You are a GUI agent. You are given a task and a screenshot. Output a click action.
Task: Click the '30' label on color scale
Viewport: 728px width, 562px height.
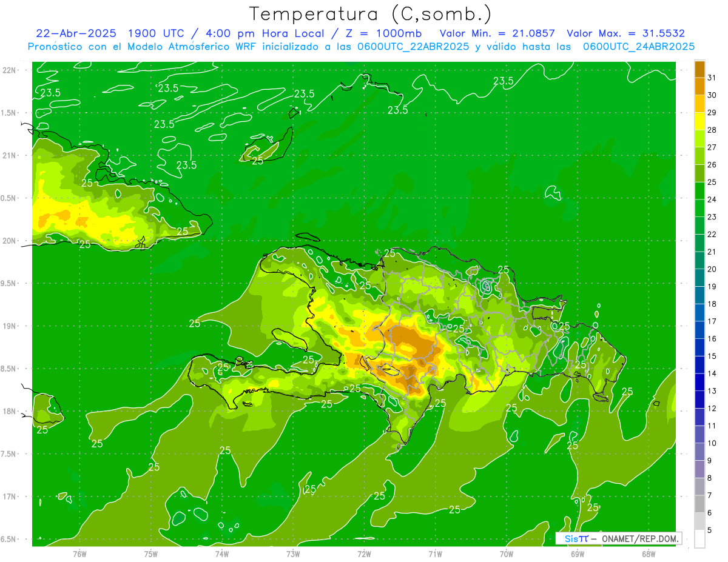click(712, 95)
